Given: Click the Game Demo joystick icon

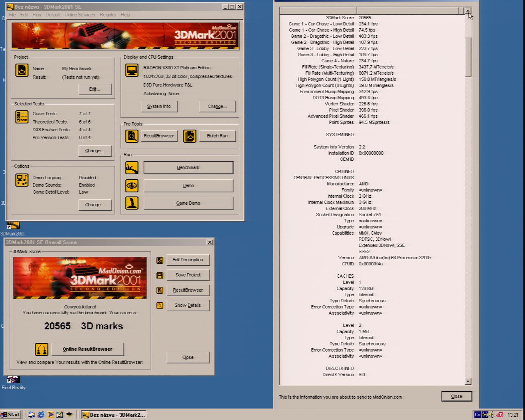Looking at the screenshot, I should pos(132,203).
